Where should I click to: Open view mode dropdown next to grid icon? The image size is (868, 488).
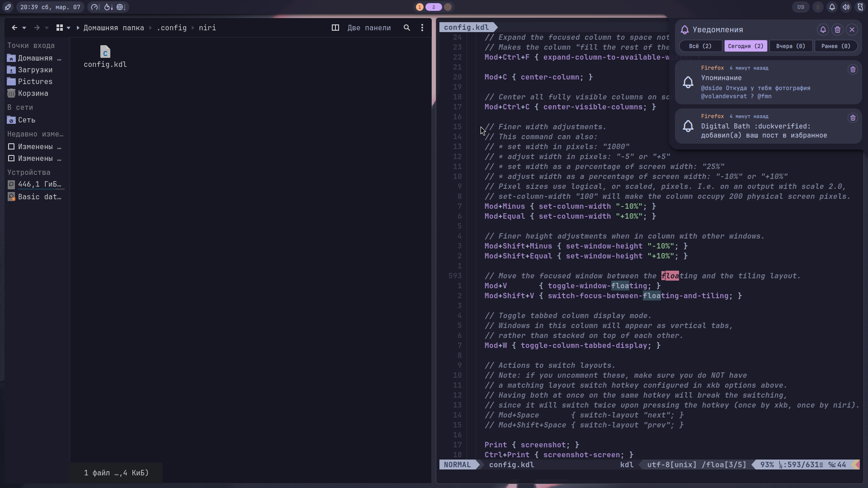pos(69,28)
